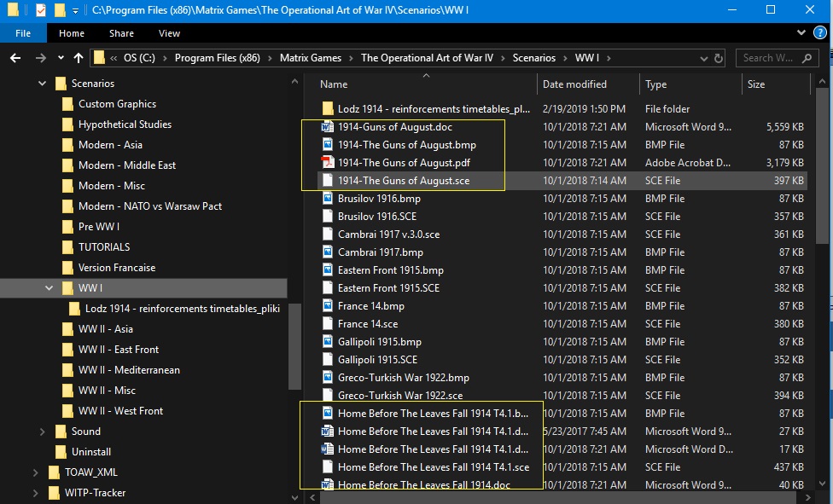Screen dimensions: 833x504
Task: Open the File menu
Action: point(23,33)
